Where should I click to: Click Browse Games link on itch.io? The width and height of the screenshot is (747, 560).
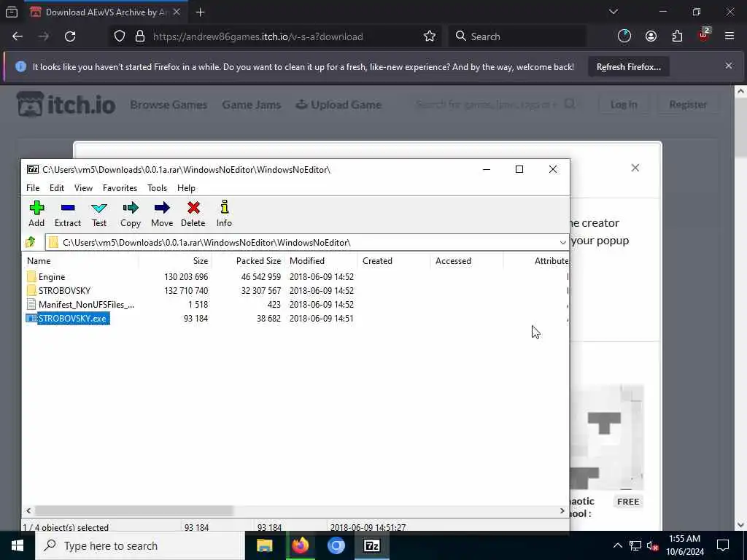pos(169,105)
